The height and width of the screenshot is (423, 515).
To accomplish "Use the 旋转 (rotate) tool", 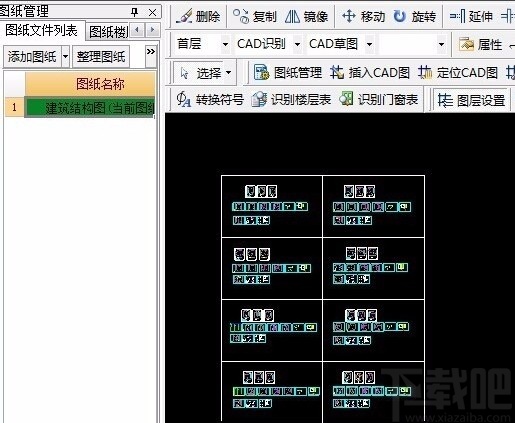I will (x=414, y=16).
